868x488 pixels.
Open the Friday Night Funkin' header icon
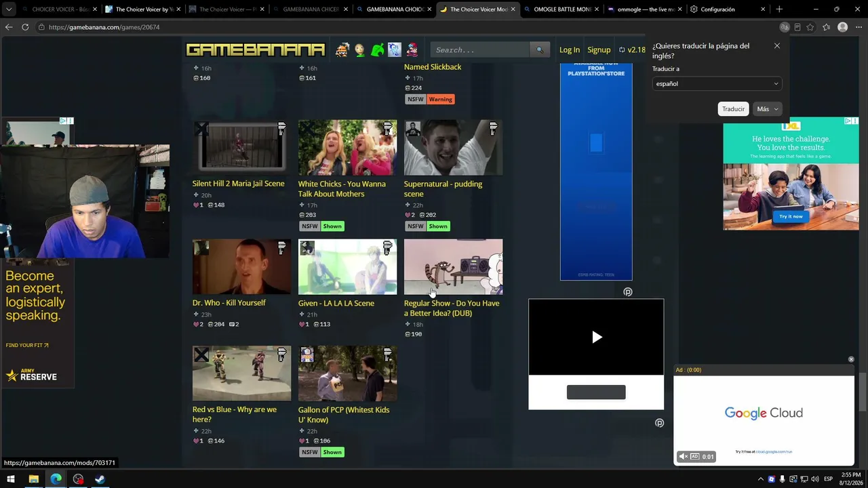[x=412, y=49]
